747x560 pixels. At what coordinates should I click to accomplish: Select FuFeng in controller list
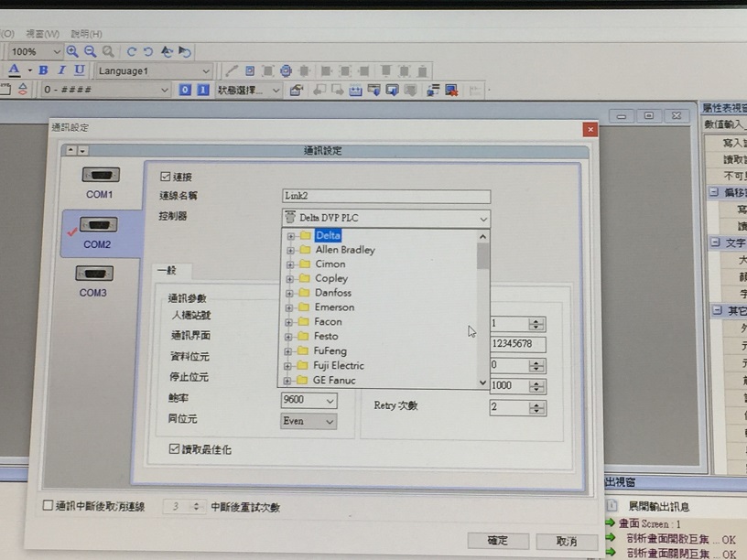click(330, 351)
